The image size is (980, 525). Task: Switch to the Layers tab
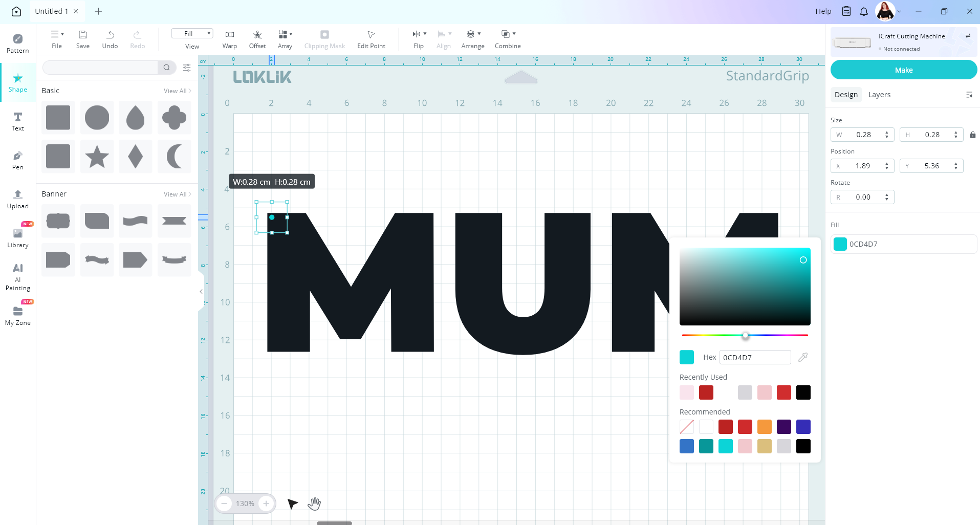(879, 95)
